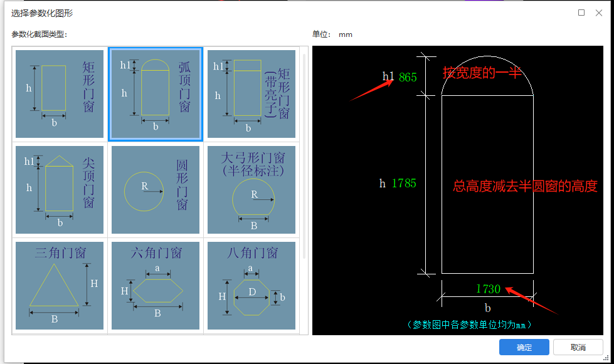Viewport: 614px width, 364px height.
Task: Select the 矩形门窗 rectangular shape thumbnail
Action: 60,94
